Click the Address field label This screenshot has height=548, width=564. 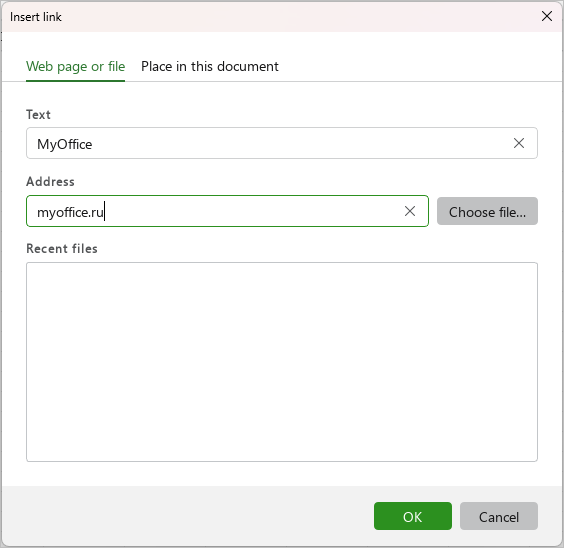pos(50,181)
